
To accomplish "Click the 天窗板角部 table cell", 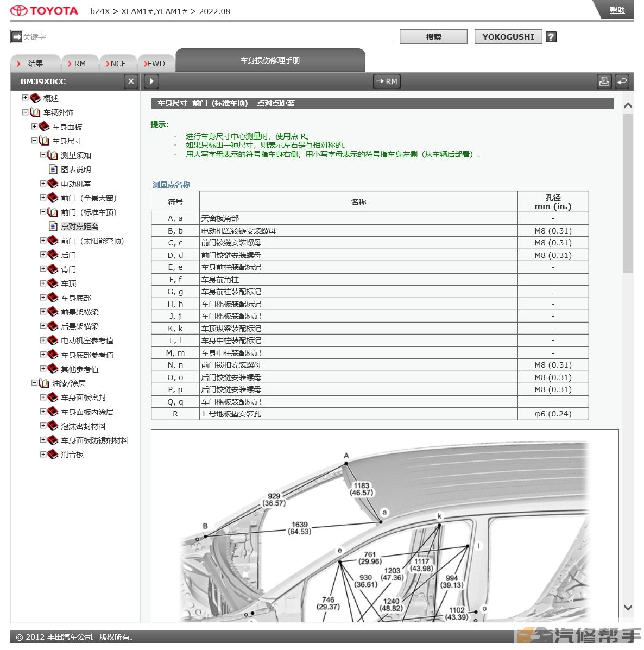I will (x=358, y=218).
